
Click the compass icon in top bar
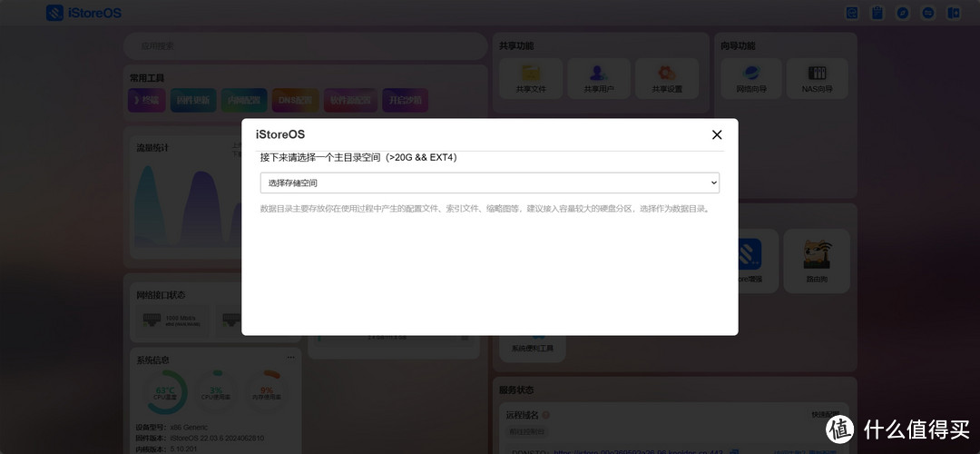[903, 13]
